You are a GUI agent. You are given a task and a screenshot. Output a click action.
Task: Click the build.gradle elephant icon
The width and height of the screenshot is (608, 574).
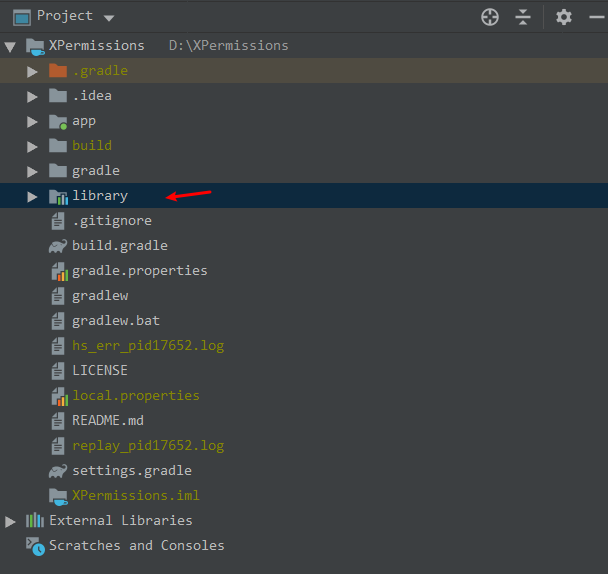click(x=58, y=246)
